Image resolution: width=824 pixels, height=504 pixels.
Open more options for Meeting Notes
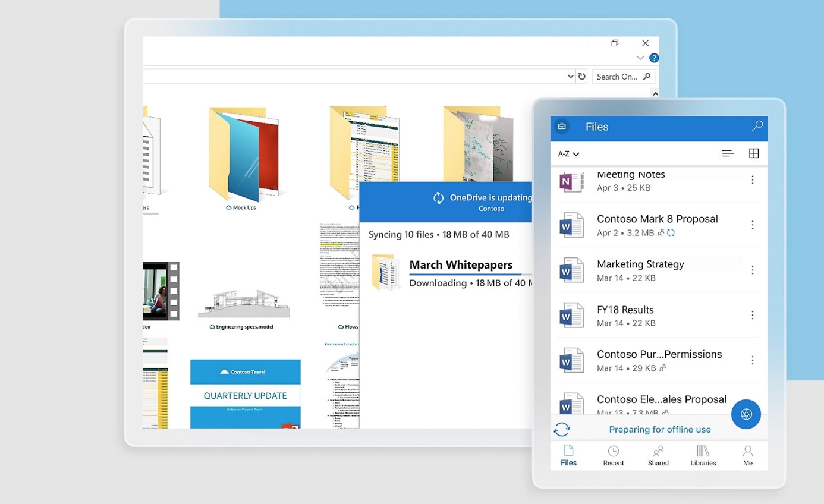click(x=753, y=180)
